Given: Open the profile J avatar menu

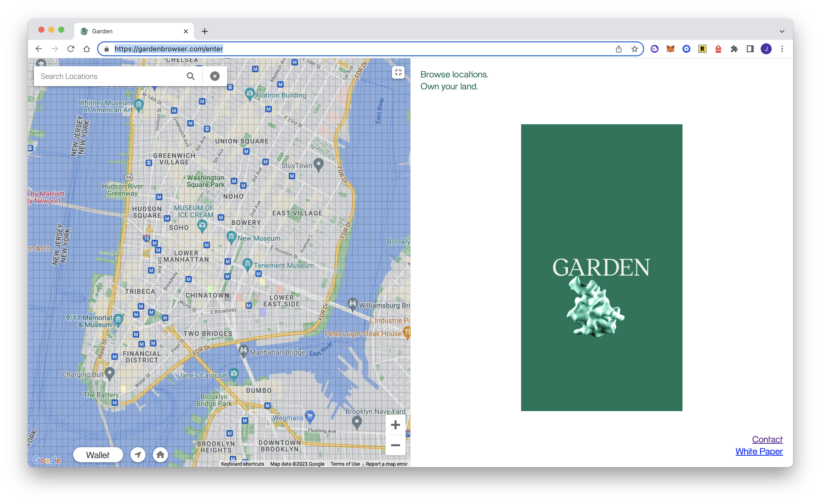Looking at the screenshot, I should pyautogui.click(x=766, y=49).
